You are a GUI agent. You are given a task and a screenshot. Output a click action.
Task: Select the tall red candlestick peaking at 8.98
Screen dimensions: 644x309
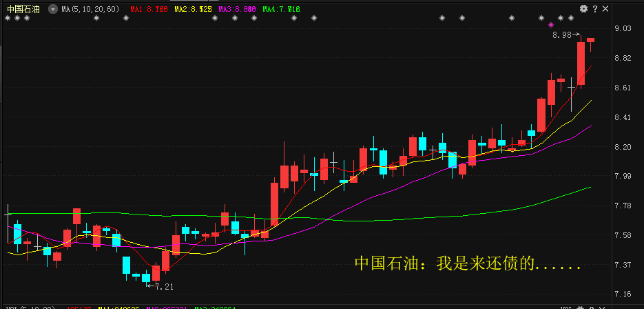click(x=581, y=63)
